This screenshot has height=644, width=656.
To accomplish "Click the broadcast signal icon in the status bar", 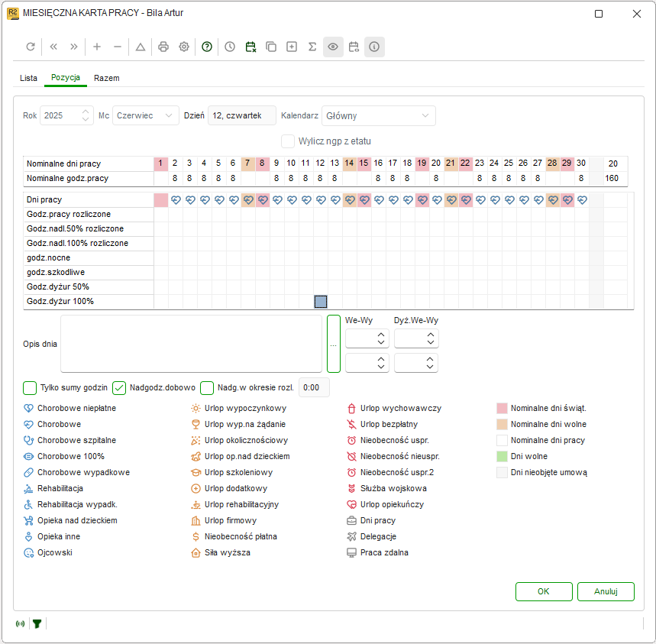I will coord(20,624).
